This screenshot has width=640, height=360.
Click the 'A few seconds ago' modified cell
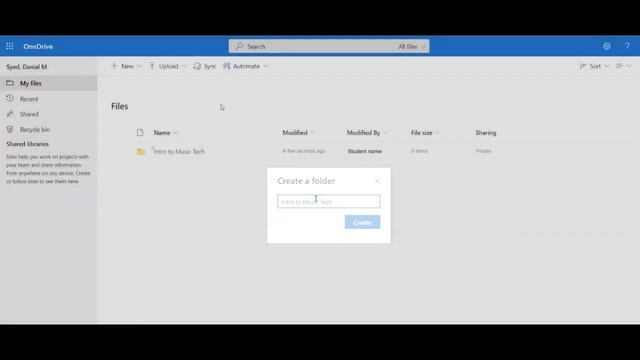pos(304,151)
